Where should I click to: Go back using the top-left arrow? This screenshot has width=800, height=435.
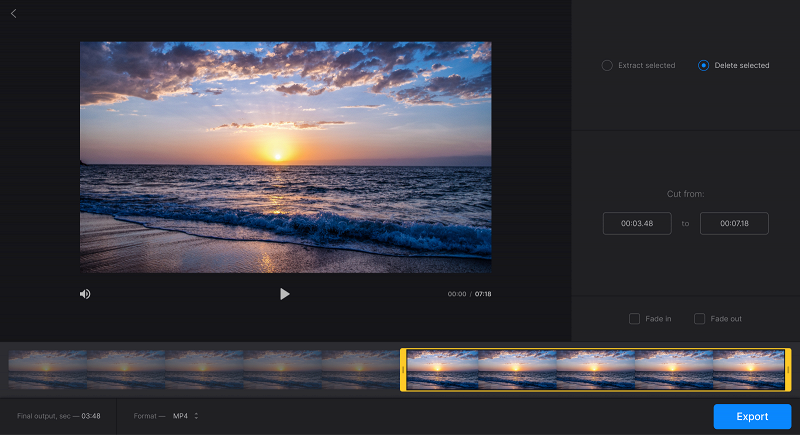click(14, 14)
